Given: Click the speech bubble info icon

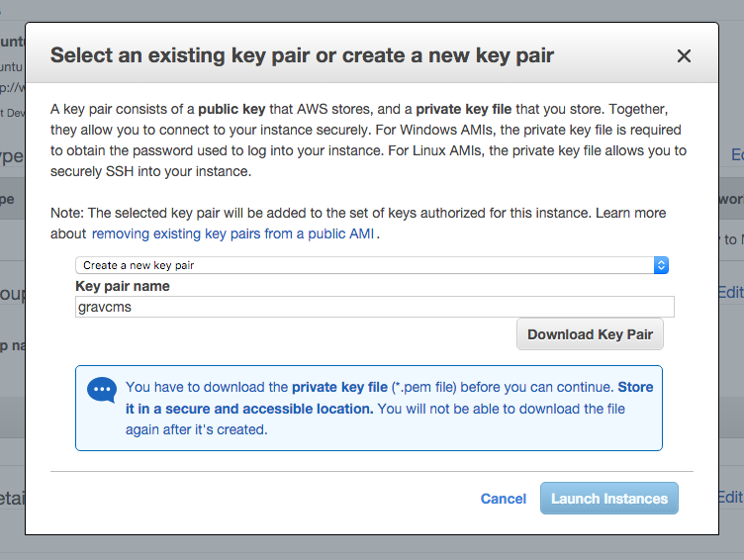Looking at the screenshot, I should tap(102, 390).
